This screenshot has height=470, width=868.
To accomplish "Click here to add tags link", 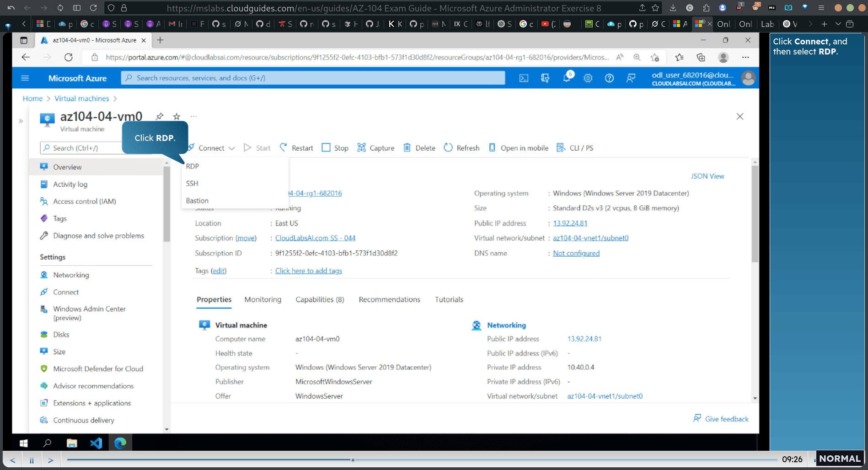I will click(309, 271).
